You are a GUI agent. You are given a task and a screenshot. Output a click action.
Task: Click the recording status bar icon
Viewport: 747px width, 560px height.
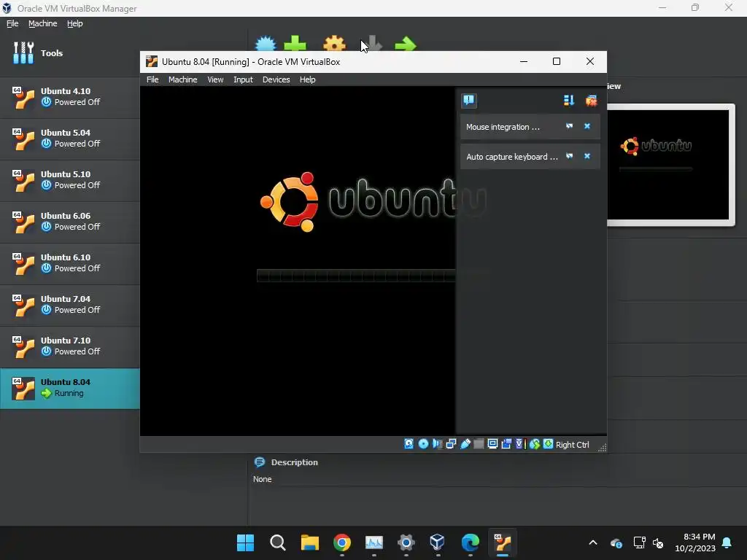tap(506, 444)
